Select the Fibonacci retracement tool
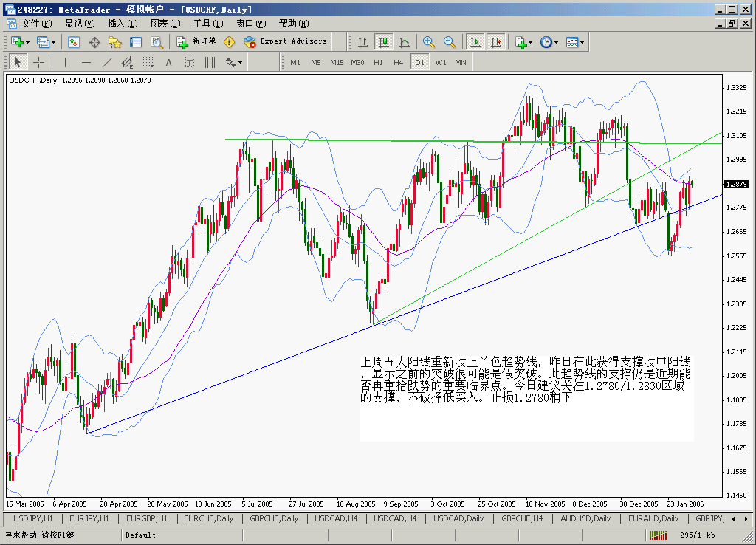The height and width of the screenshot is (545, 756). pos(148,62)
